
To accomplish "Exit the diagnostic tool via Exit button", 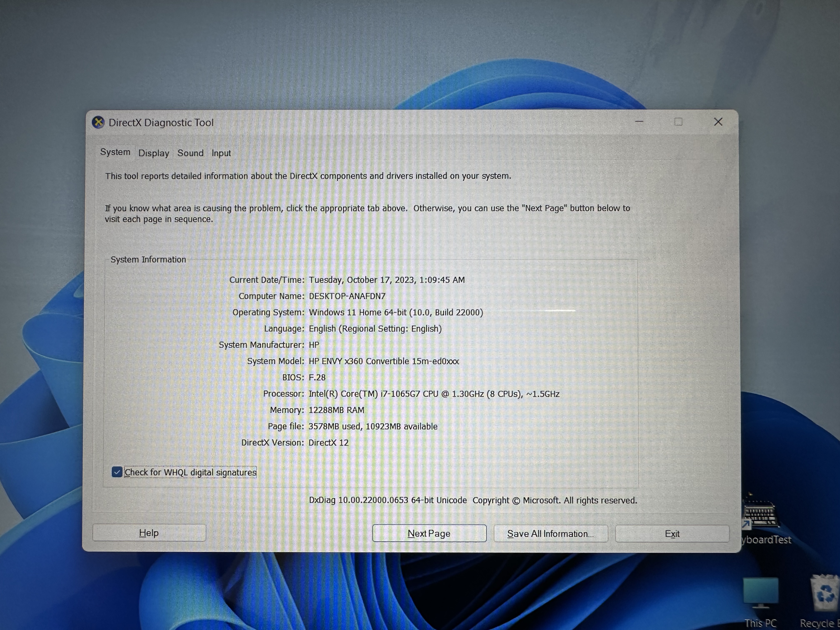I will point(672,534).
